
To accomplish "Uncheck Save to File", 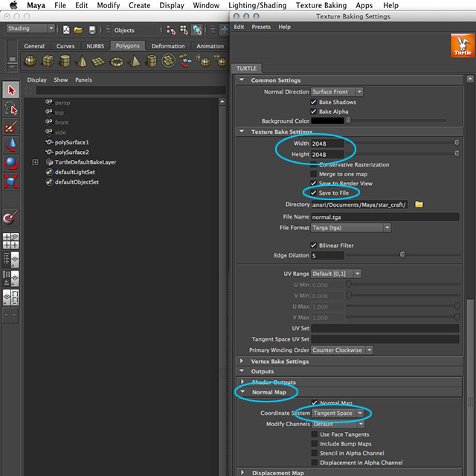I will point(314,193).
